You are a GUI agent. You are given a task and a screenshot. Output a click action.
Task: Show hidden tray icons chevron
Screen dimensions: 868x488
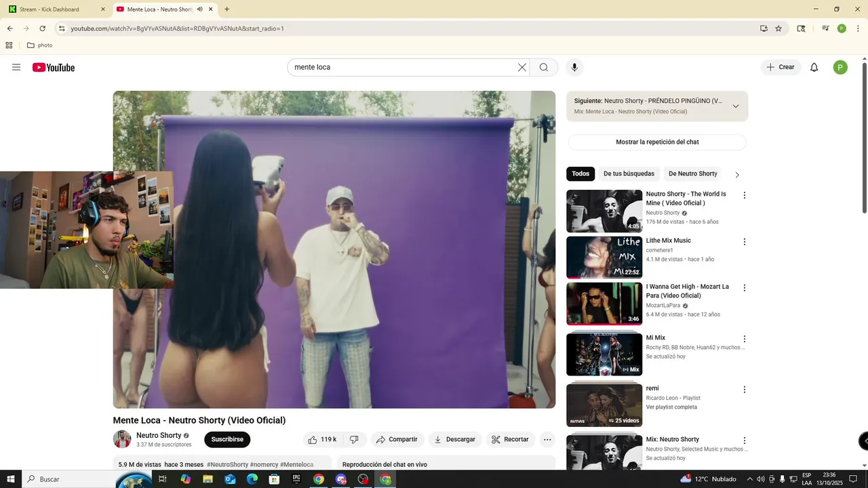pos(750,479)
